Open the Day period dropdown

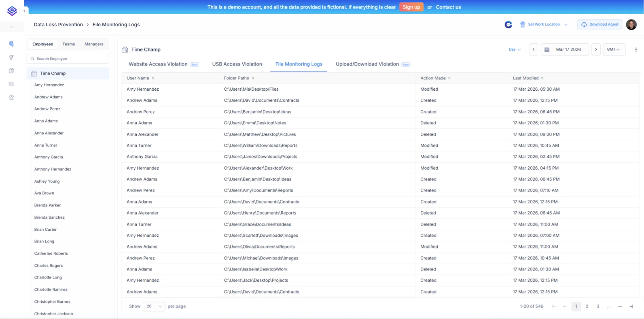coord(515,49)
